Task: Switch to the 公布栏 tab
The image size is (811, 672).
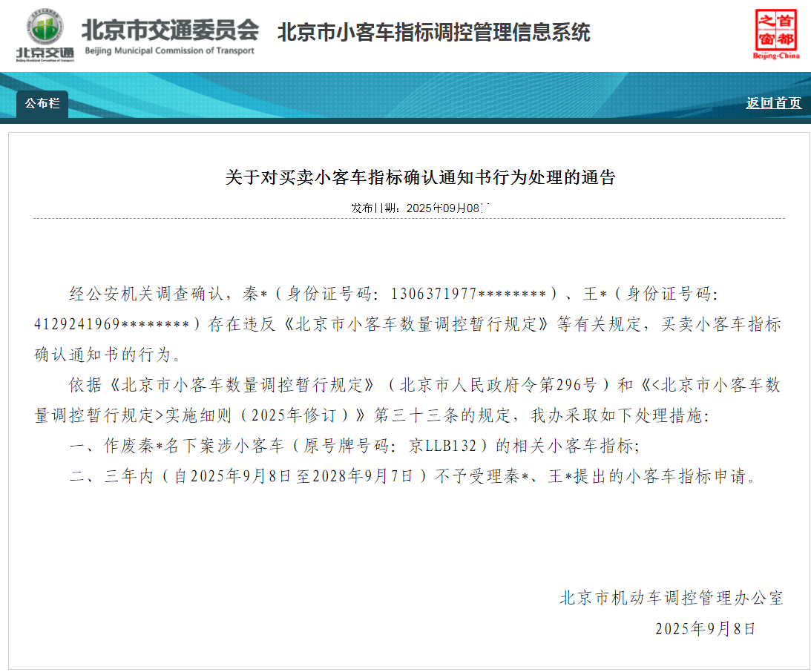Action: (42, 105)
